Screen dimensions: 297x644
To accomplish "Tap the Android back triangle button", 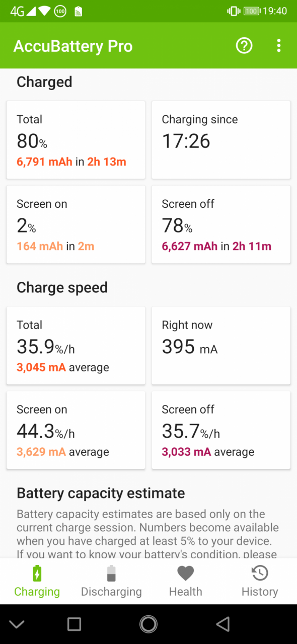I will tap(222, 624).
